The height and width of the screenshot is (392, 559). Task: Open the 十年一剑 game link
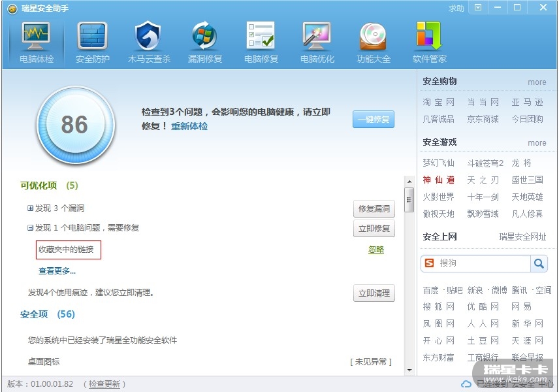(483, 197)
